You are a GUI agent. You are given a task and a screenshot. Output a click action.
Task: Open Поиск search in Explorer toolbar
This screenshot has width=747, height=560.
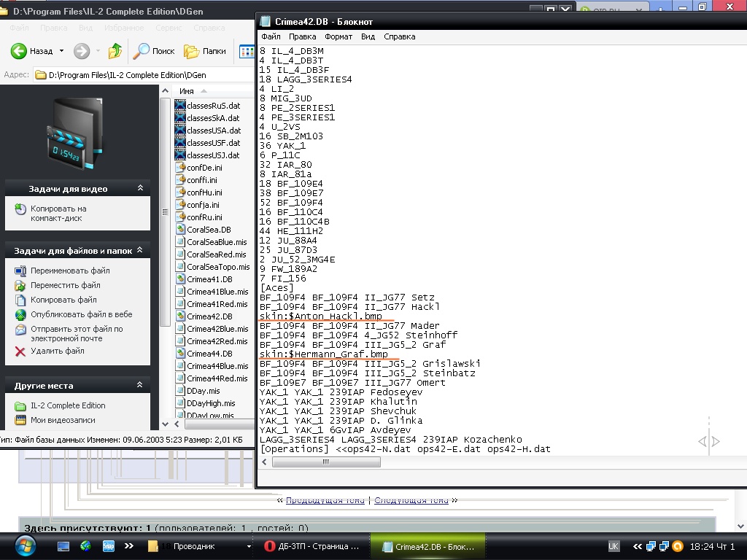coord(155,51)
